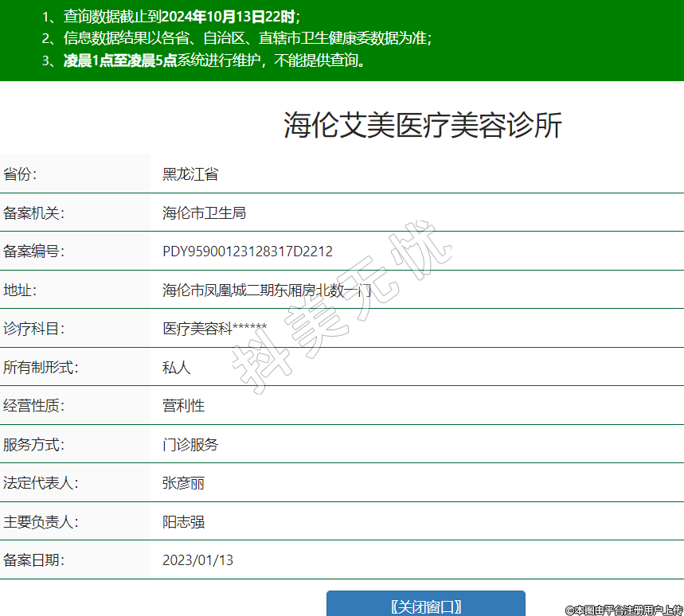
Task: Click the filing date 2023/01/13
Action: pyautogui.click(x=197, y=560)
